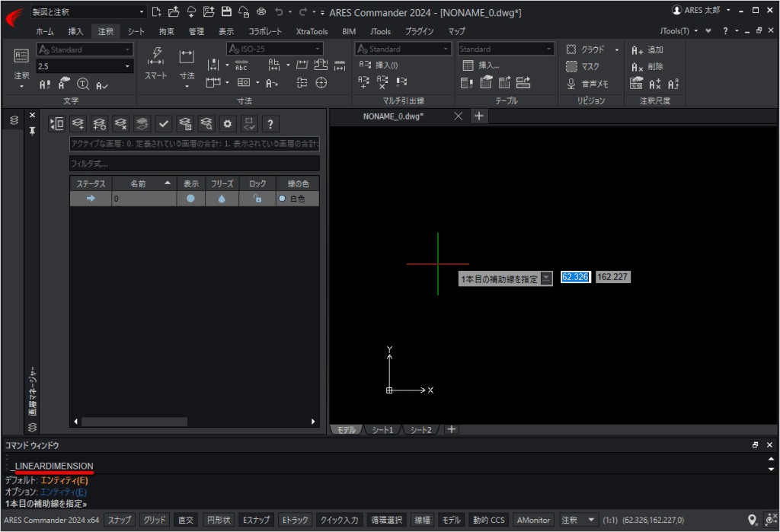Toggle visibility of layer 0

point(190,199)
